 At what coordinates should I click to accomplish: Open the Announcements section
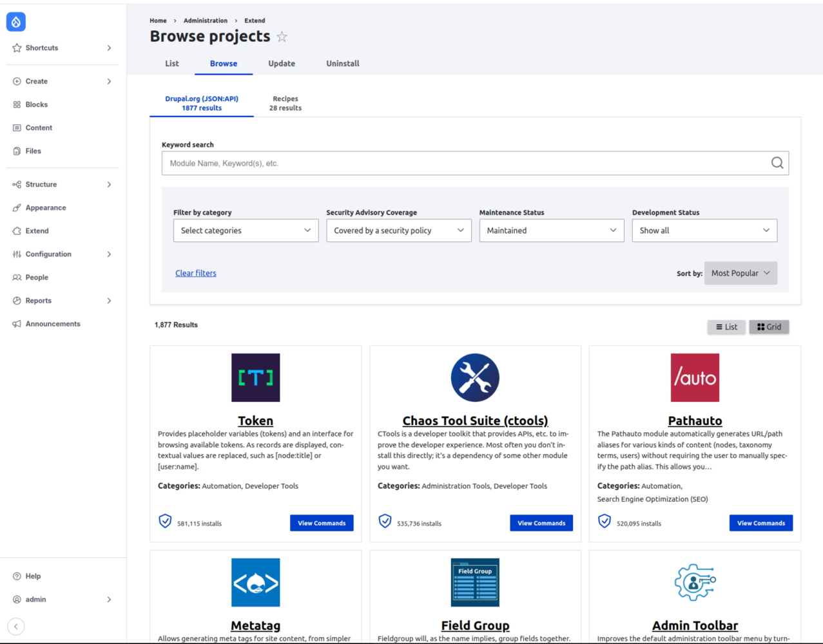(53, 323)
